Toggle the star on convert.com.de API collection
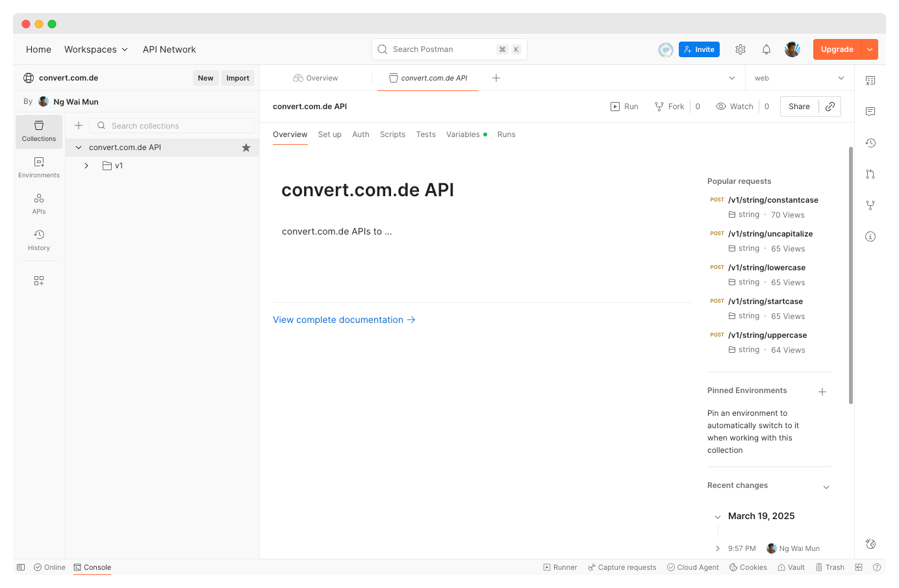Screen dimensions: 899x588 [x=246, y=147]
